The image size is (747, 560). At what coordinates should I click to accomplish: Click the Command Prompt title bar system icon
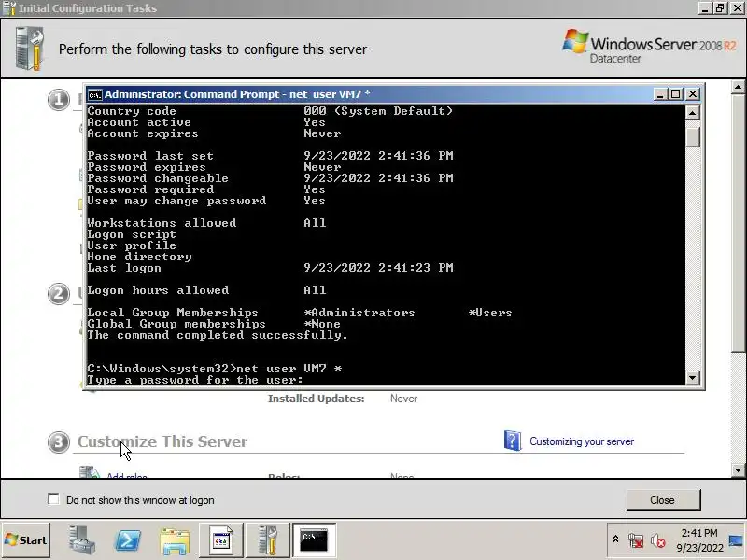(94, 94)
